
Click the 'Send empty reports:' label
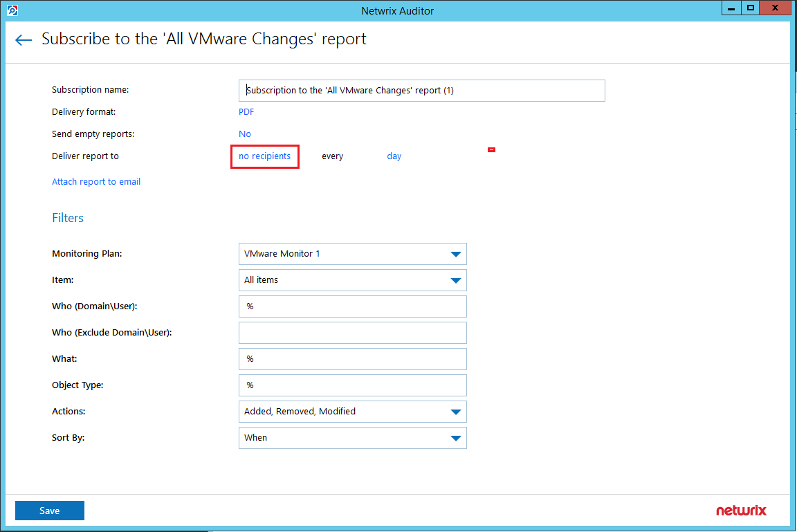click(93, 134)
